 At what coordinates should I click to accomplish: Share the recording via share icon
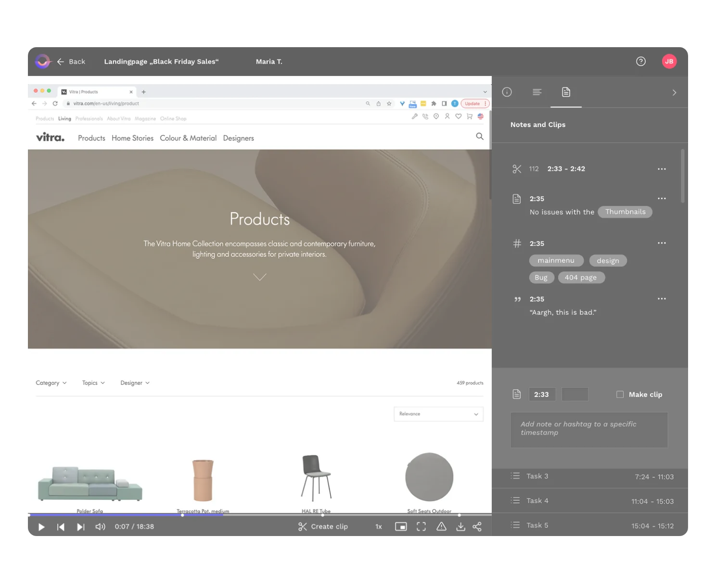pos(477,526)
